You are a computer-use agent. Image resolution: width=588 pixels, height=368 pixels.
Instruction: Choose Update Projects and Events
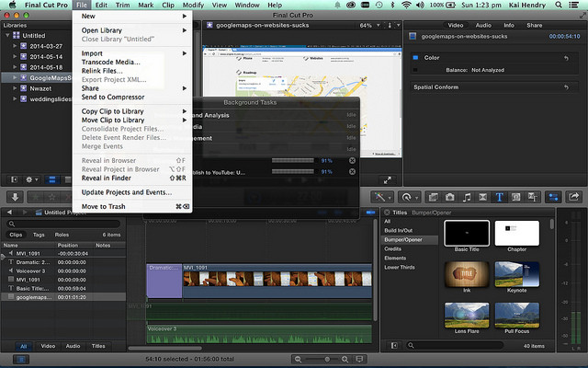click(x=132, y=192)
